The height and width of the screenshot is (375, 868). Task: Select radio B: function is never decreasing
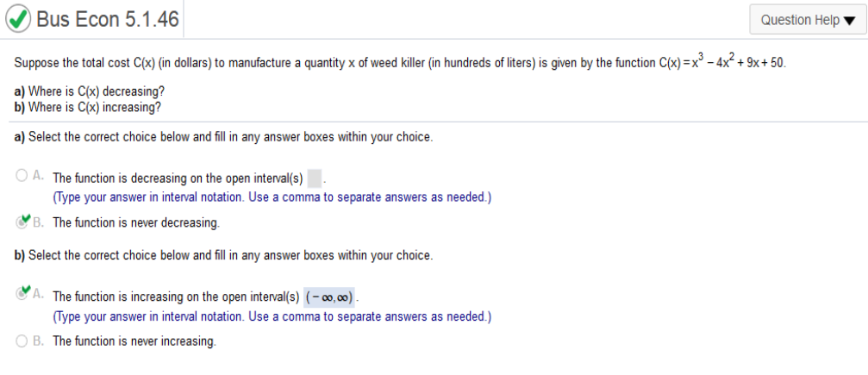[21, 222]
